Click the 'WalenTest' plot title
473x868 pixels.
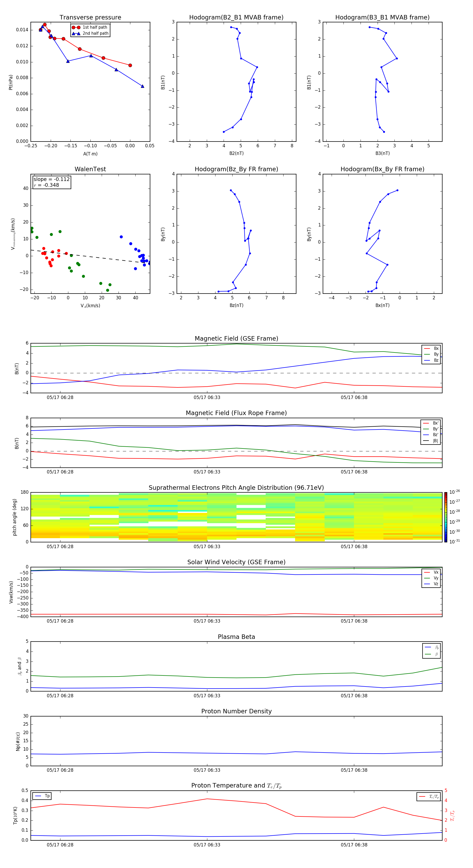[90, 169]
